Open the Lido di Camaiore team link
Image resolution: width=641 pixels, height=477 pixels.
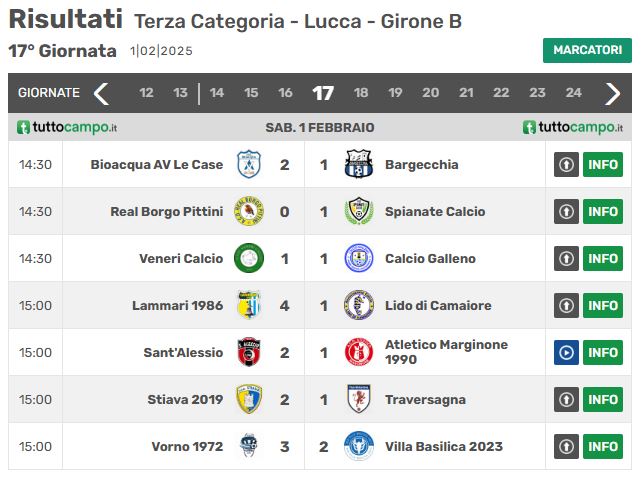tap(438, 305)
